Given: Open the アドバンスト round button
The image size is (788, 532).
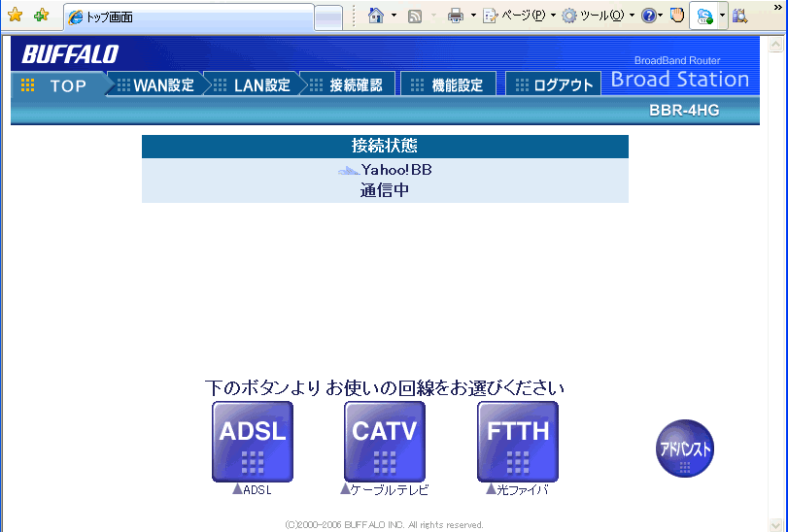Looking at the screenshot, I should coord(684,449).
